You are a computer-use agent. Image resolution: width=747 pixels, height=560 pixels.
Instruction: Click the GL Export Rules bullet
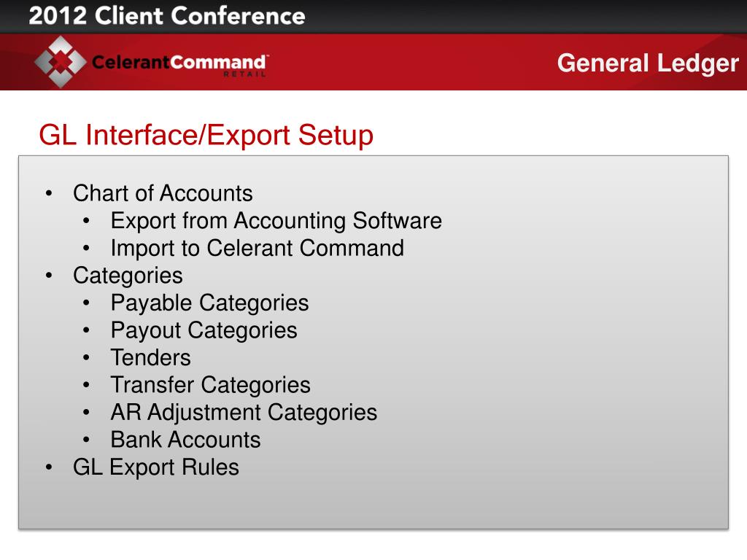click(x=156, y=467)
